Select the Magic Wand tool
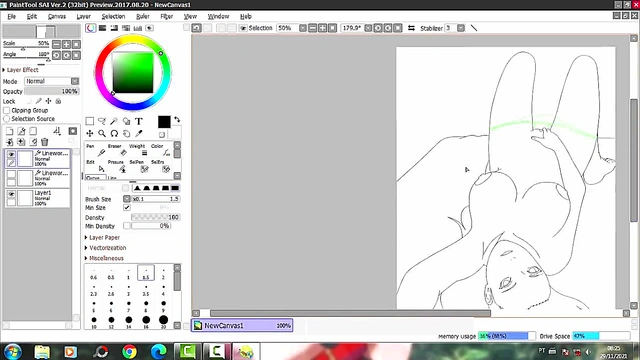 coord(114,121)
